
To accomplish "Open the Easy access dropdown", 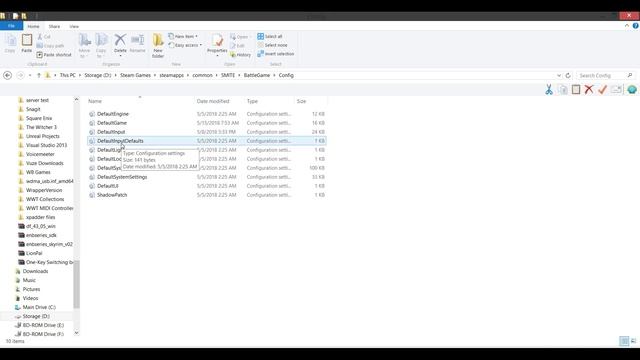I will pyautogui.click(x=185, y=45).
